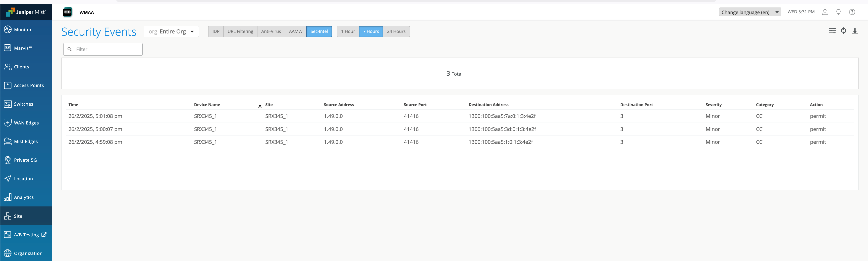
Task: Select the 1 Hour time range
Action: [348, 31]
